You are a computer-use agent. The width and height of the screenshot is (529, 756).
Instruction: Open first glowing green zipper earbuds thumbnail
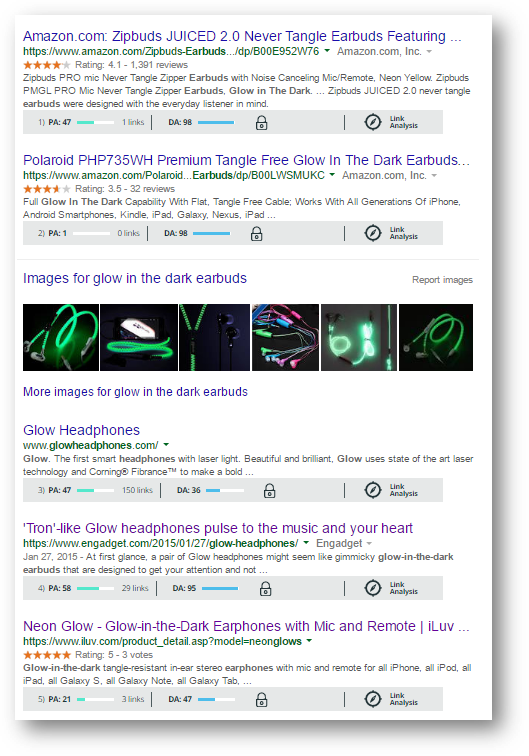pos(61,338)
